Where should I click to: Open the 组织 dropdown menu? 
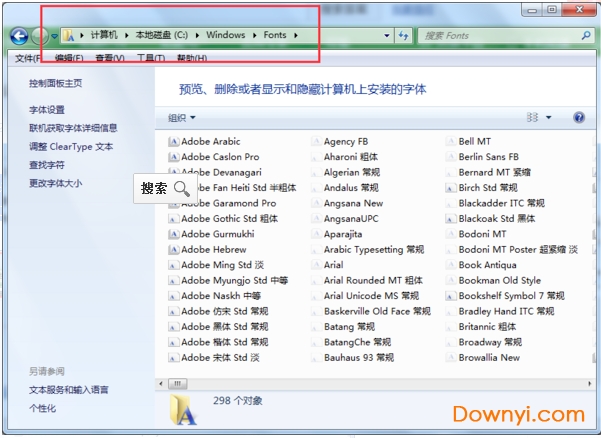pyautogui.click(x=182, y=118)
